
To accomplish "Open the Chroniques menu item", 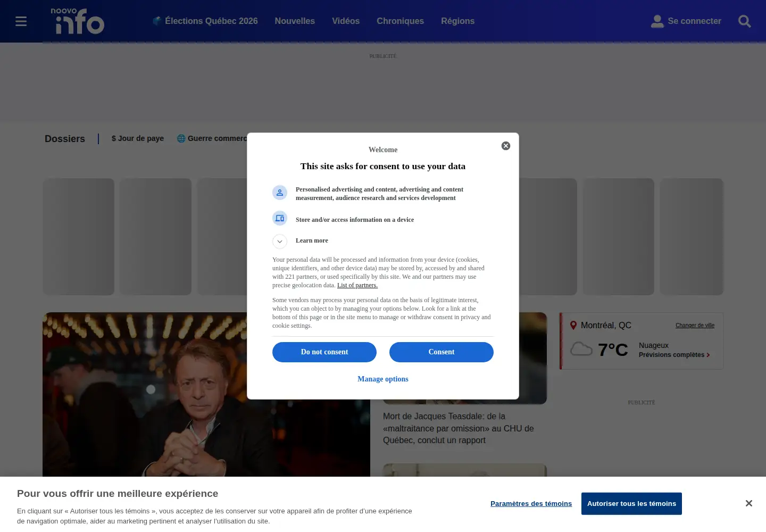I will click(400, 21).
